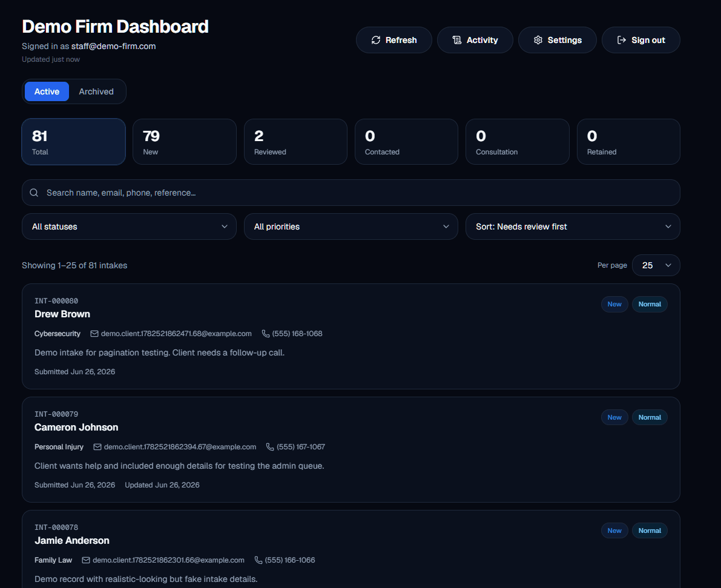The height and width of the screenshot is (588, 721).
Task: Filter by the 79 New stat card
Action: [185, 142]
